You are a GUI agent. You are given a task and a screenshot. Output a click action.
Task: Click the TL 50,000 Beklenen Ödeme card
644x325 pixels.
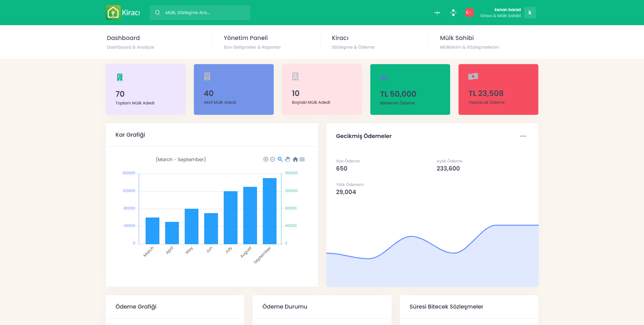tap(410, 90)
